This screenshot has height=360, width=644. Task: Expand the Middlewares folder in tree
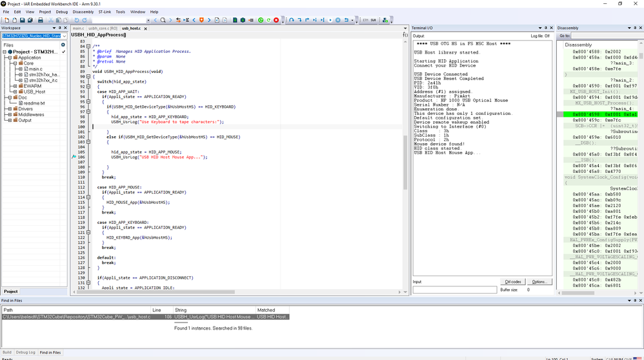tap(10, 115)
